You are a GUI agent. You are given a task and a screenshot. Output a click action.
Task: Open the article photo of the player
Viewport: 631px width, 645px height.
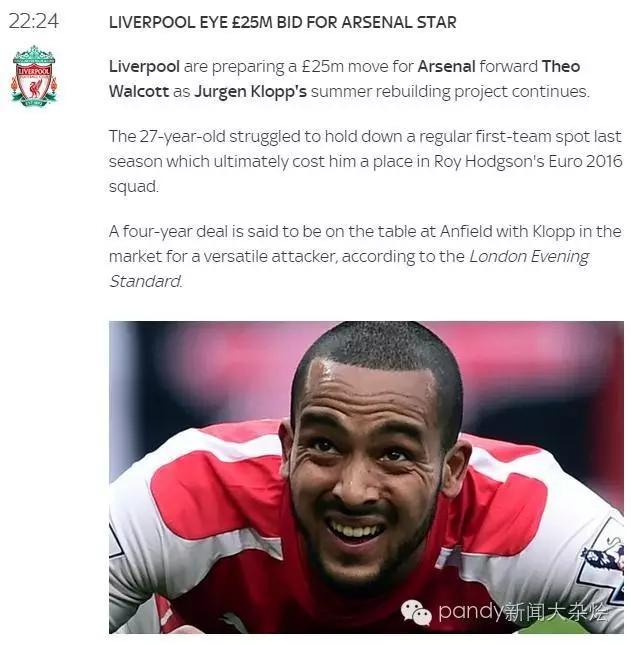366,476
